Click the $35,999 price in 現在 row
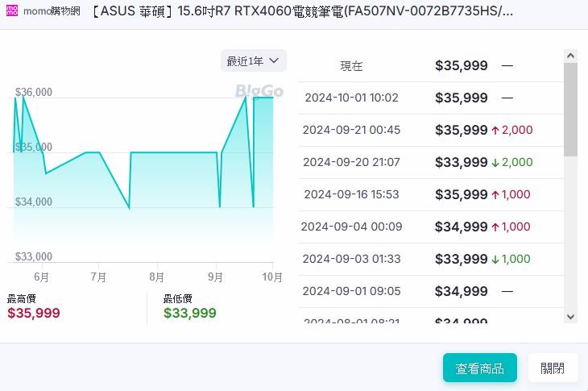Image resolution: width=588 pixels, height=391 pixels. [x=462, y=65]
